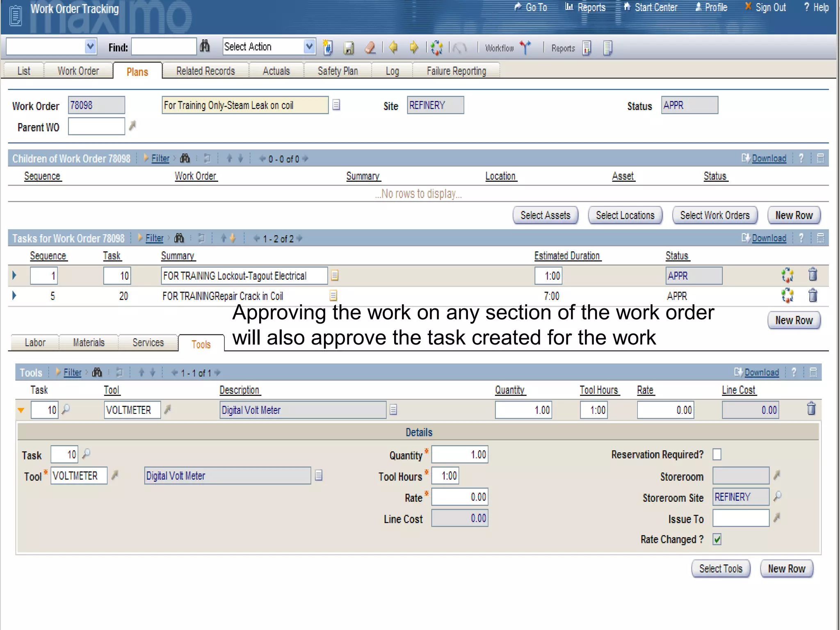Screen dimensions: 840x630
Task: Collapse the VOLTMETER tool row details
Action: 21,410
